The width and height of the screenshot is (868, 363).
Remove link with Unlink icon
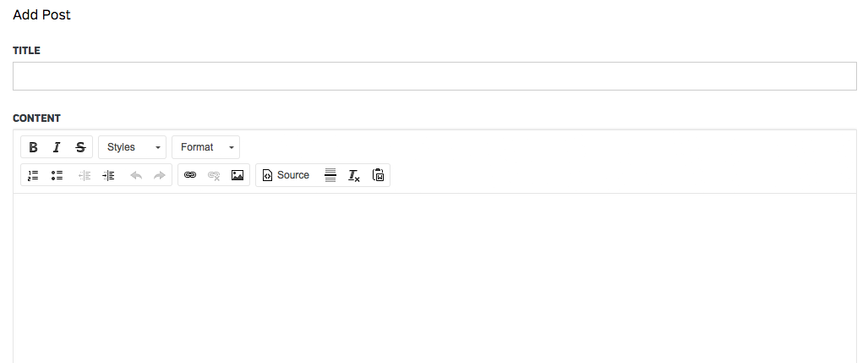click(x=214, y=175)
